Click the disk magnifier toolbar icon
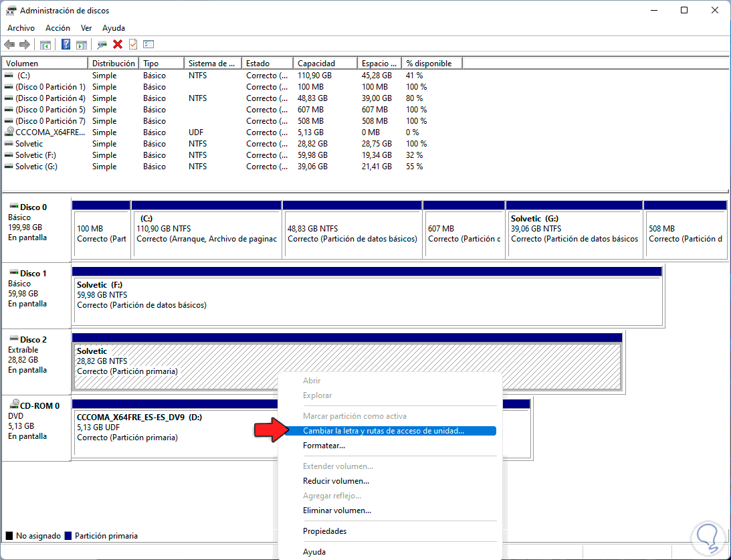The image size is (731, 560). pyautogui.click(x=102, y=44)
